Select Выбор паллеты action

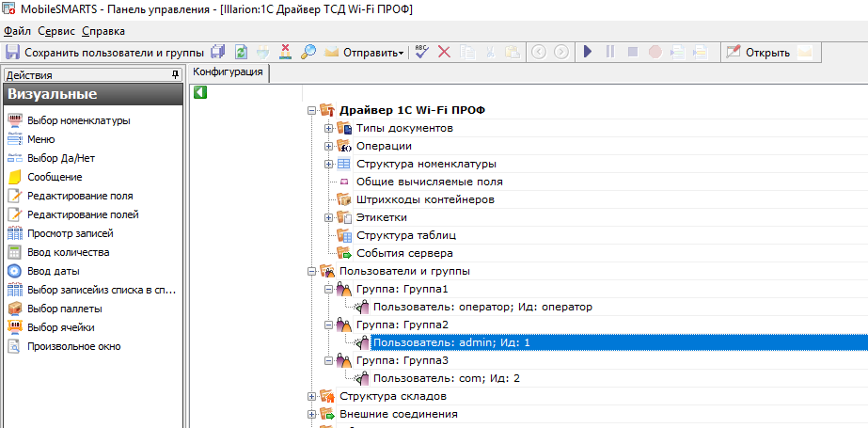click(64, 309)
